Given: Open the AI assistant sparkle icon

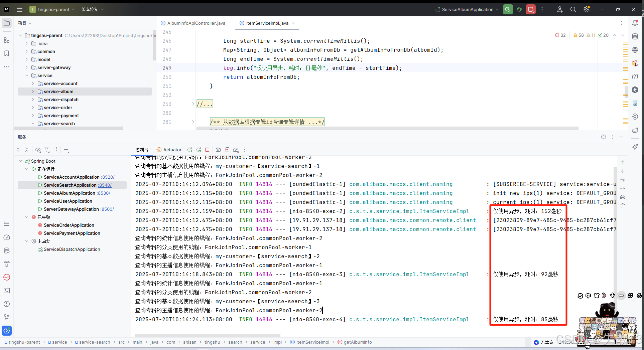Looking at the screenshot, I should pos(635,147).
